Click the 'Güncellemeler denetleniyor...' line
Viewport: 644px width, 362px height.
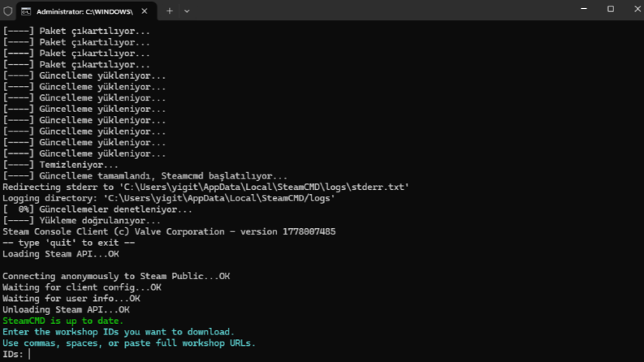coord(97,209)
